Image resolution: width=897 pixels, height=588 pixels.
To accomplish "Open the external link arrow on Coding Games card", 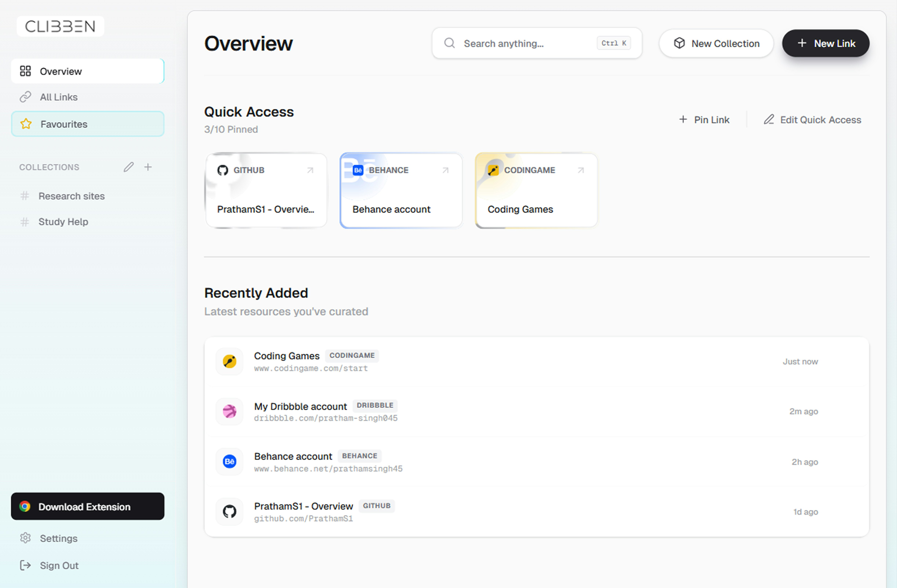I will click(580, 170).
